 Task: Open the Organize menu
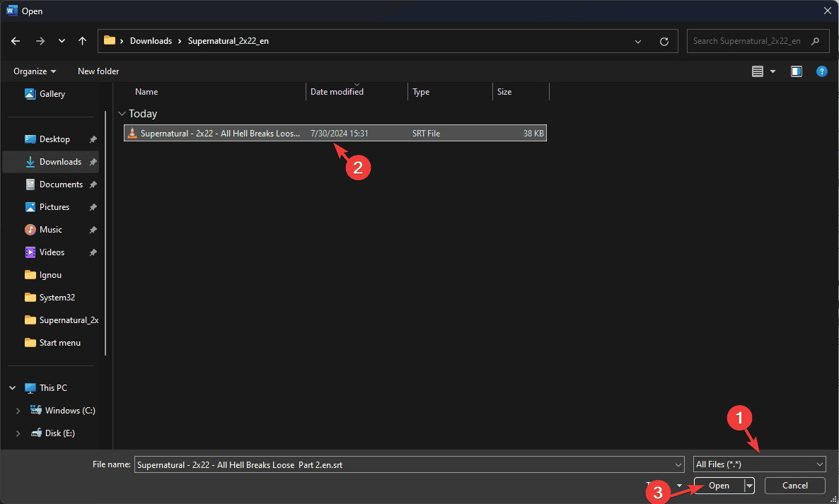(35, 71)
